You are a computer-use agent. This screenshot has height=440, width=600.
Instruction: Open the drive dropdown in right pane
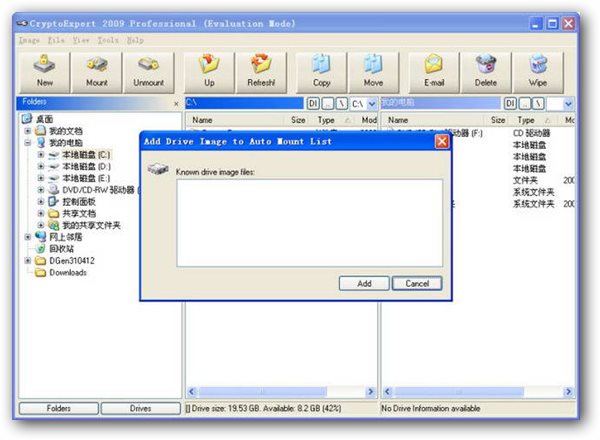[568, 104]
